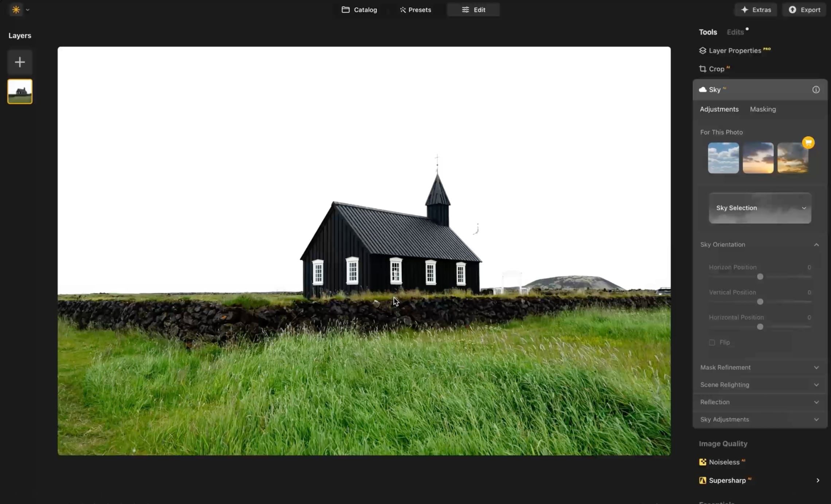This screenshot has width=831, height=504.
Task: Select the church photo layer thumbnail
Action: click(19, 91)
